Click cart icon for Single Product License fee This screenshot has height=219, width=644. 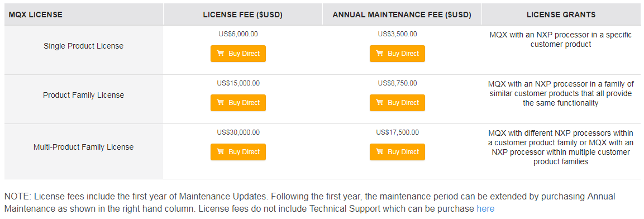(221, 54)
